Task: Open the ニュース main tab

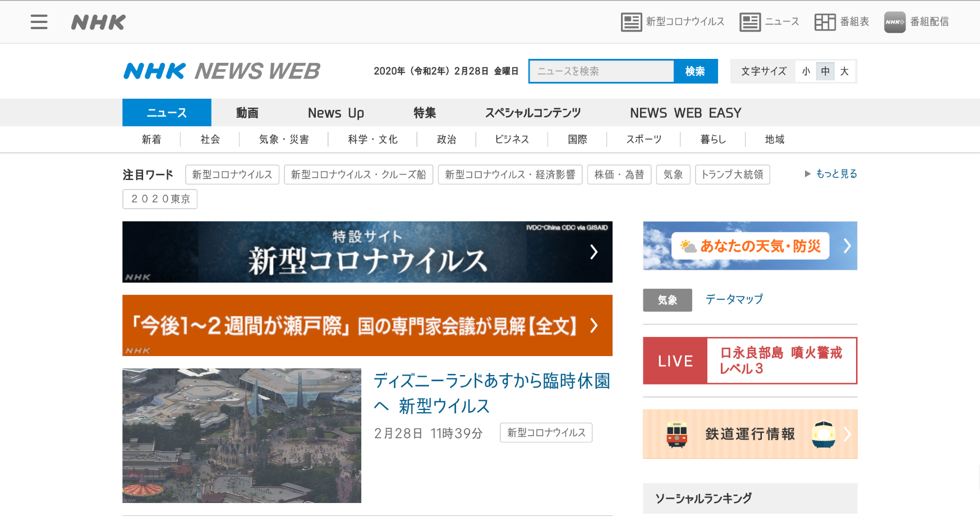Action: point(167,113)
